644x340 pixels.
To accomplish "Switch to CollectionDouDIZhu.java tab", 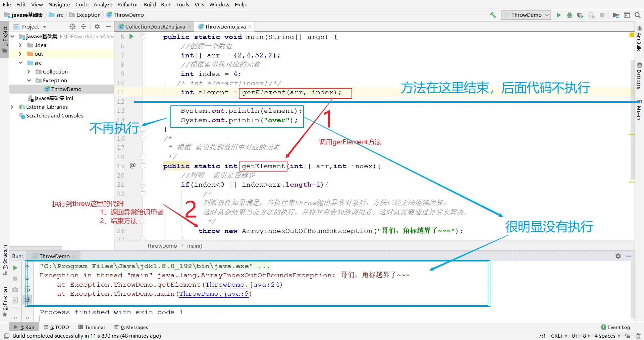I will pos(155,27).
